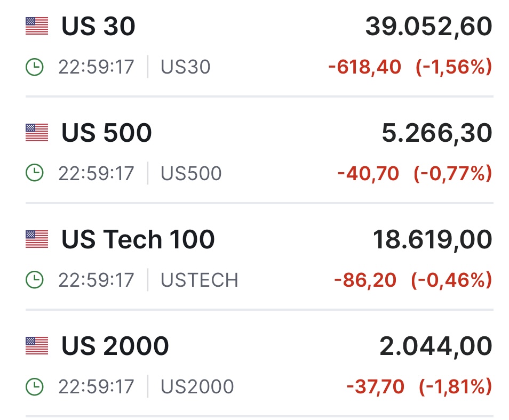Click the flag icon beside US Tech 100
This screenshot has height=420, width=509.
[x=37, y=239]
